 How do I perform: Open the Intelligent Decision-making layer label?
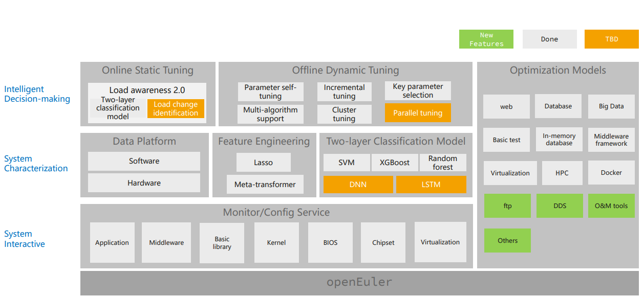click(x=37, y=94)
